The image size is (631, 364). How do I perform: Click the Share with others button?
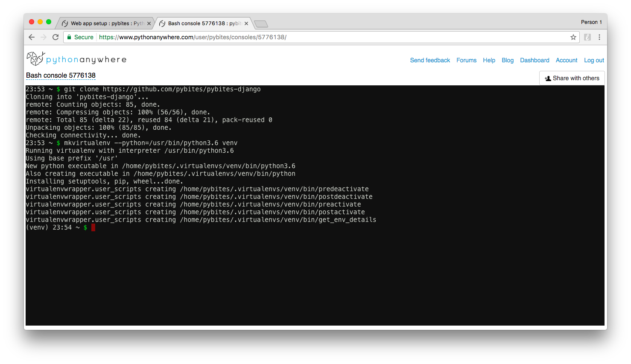click(x=572, y=78)
